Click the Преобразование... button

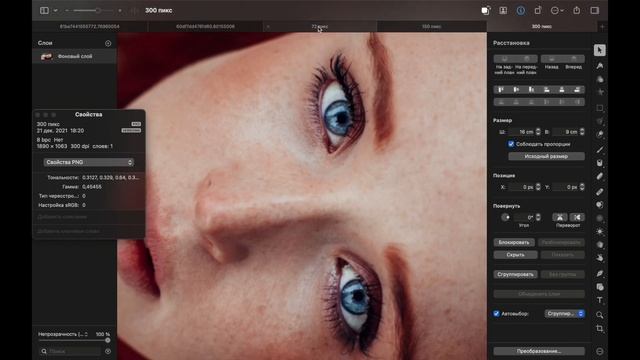[539, 351]
